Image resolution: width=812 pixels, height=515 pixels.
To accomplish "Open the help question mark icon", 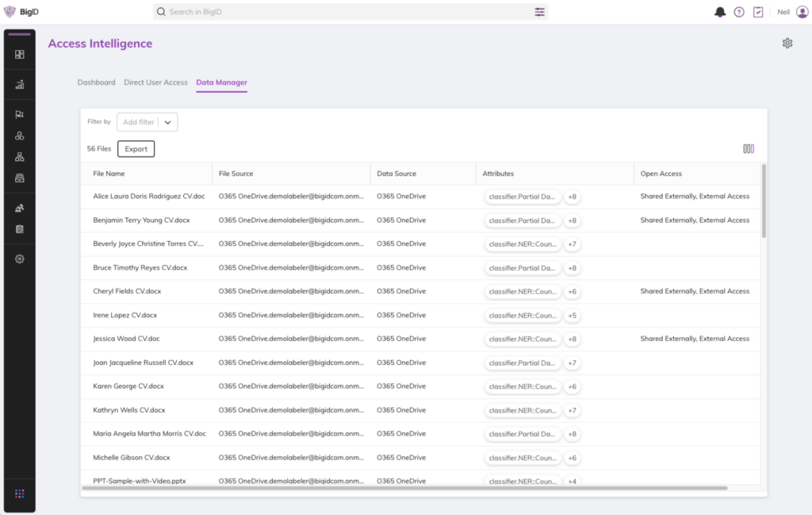I will click(x=739, y=12).
